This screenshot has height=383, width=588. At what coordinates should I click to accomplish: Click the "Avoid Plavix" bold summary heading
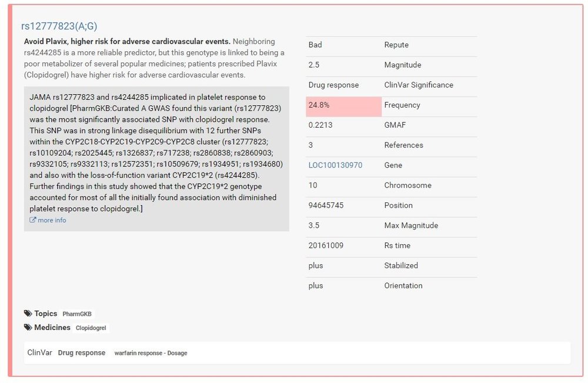pyautogui.click(x=127, y=42)
